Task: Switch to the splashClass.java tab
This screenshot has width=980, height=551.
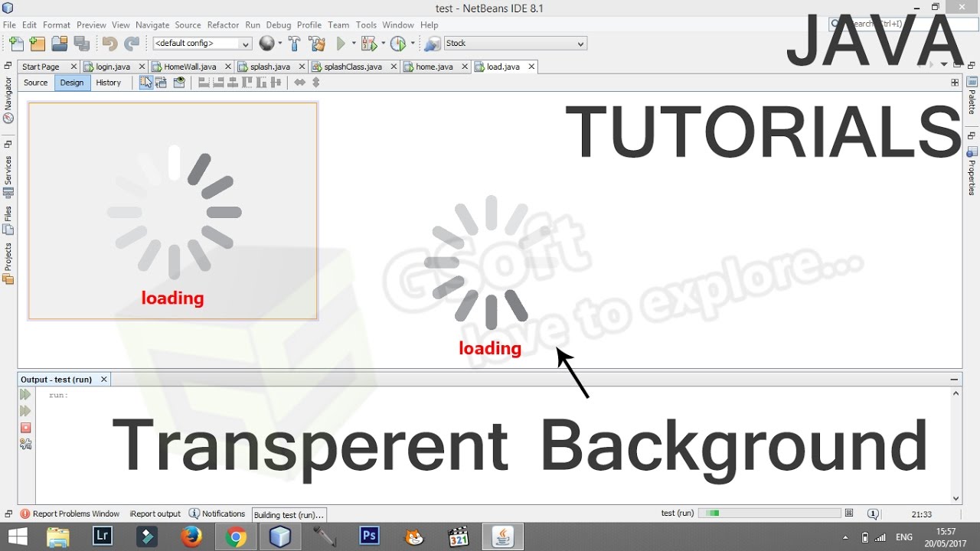Action: (x=352, y=67)
